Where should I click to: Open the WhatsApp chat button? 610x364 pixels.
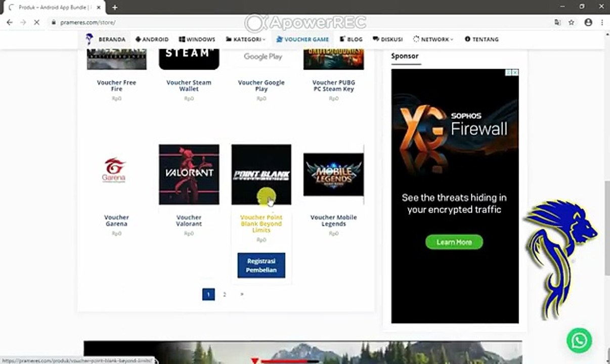[579, 340]
